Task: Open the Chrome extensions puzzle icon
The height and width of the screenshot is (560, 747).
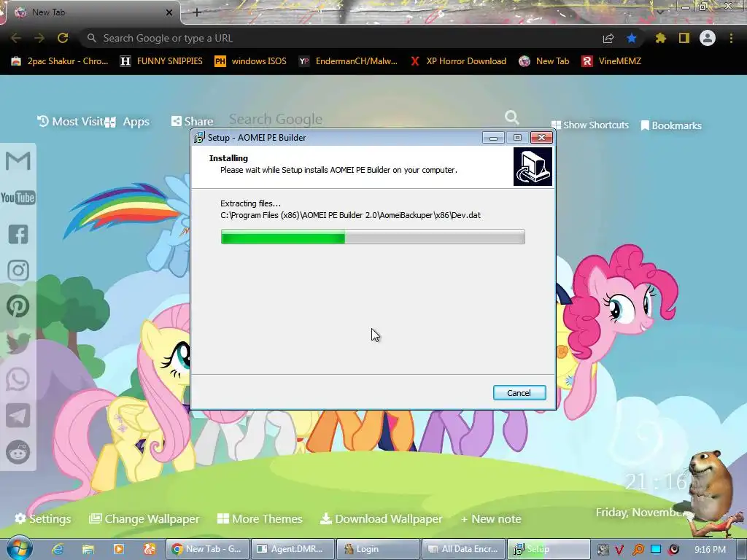Action: click(x=660, y=38)
